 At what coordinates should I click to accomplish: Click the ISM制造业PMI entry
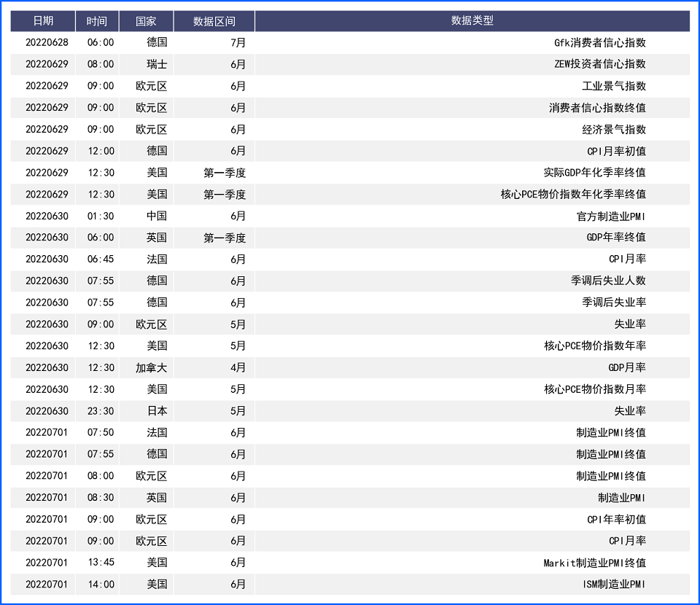click(x=614, y=584)
